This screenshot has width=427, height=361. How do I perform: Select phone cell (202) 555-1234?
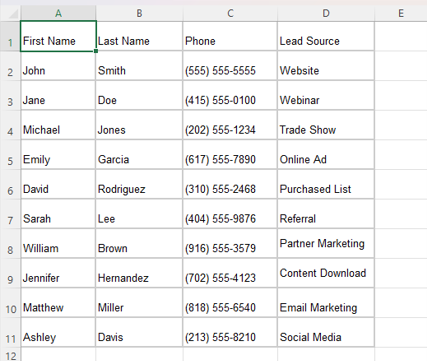pos(230,125)
